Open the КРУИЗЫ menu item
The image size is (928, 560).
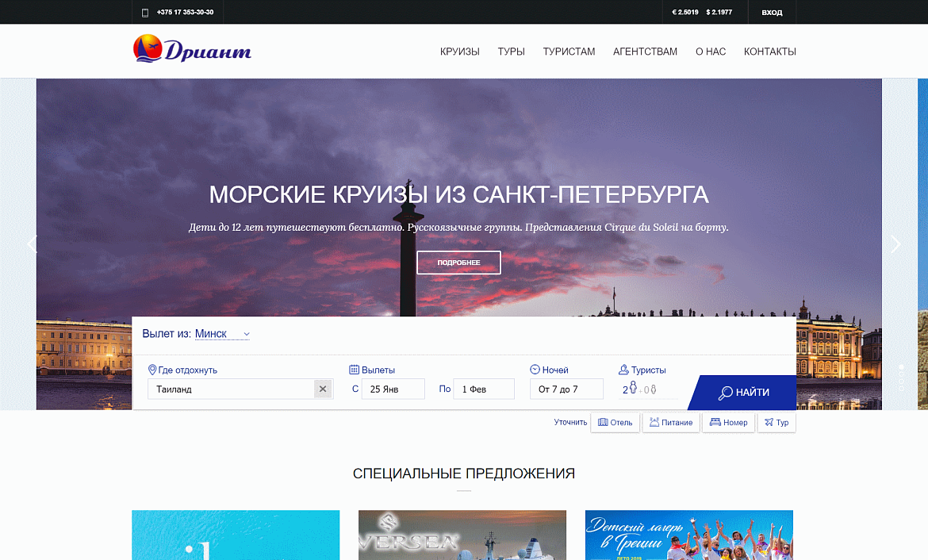pos(460,52)
